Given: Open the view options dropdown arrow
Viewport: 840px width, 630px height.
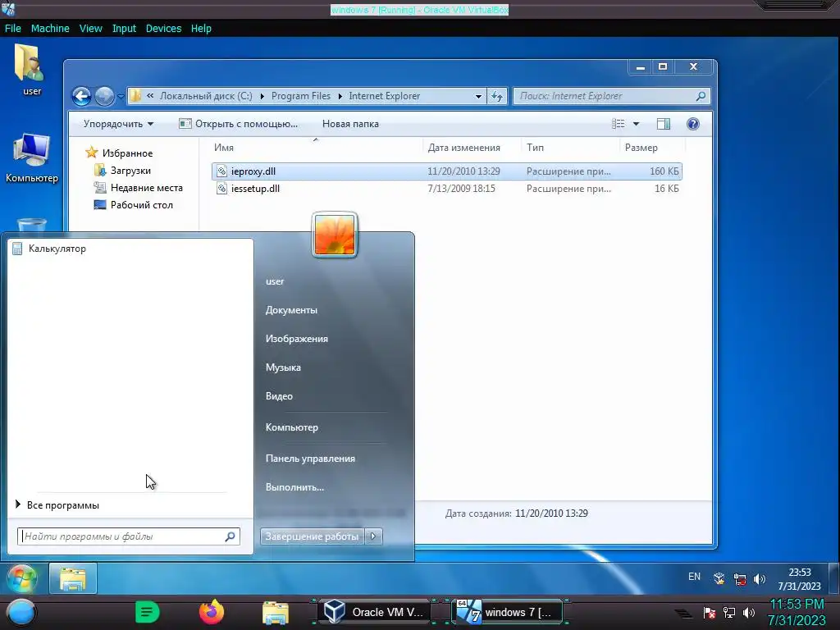Looking at the screenshot, I should tap(636, 124).
